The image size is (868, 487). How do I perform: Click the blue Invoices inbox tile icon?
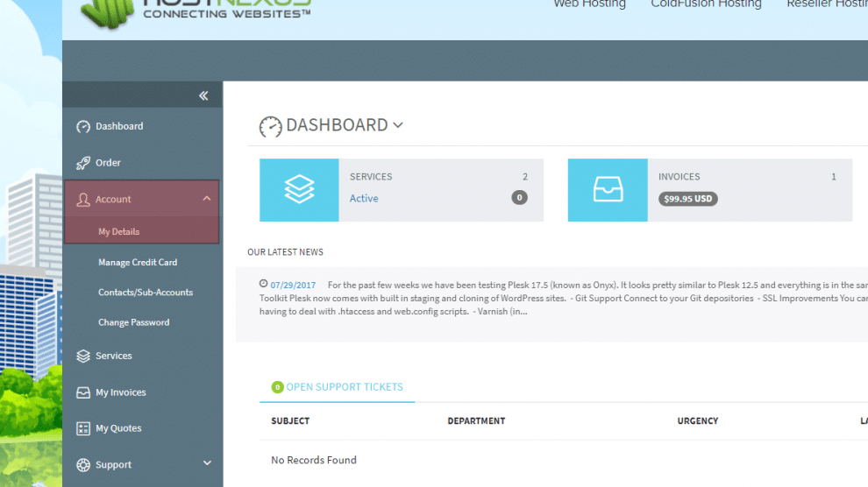point(608,189)
